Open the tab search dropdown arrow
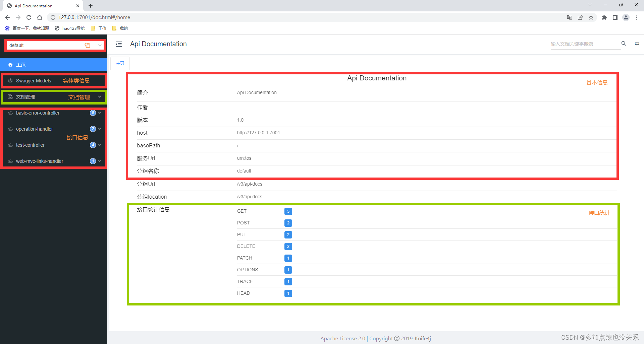Viewport: 644px width, 344px height. tap(590, 5)
